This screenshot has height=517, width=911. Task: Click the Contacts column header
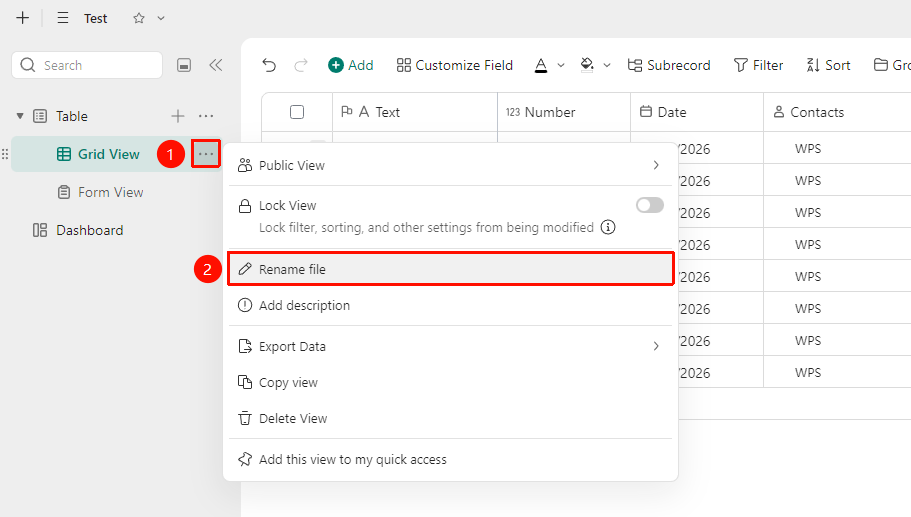pos(837,112)
